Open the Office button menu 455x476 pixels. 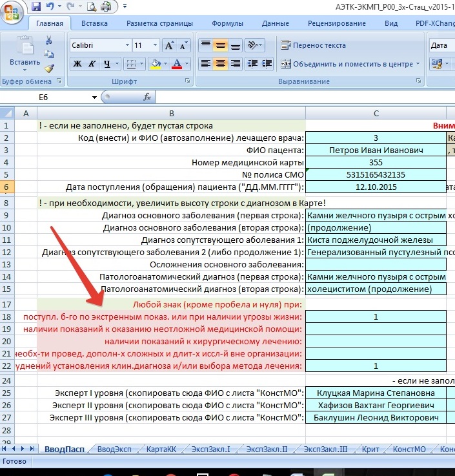click(x=12, y=12)
